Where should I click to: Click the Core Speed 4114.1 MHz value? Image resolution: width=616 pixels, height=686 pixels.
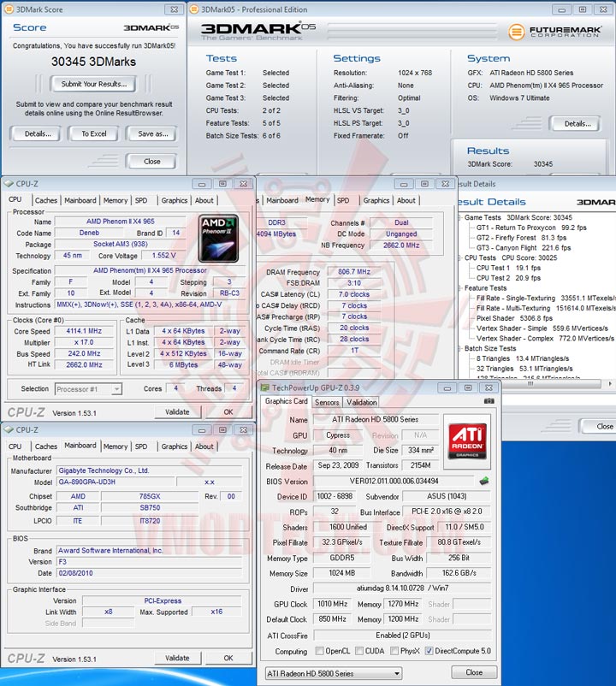84,331
